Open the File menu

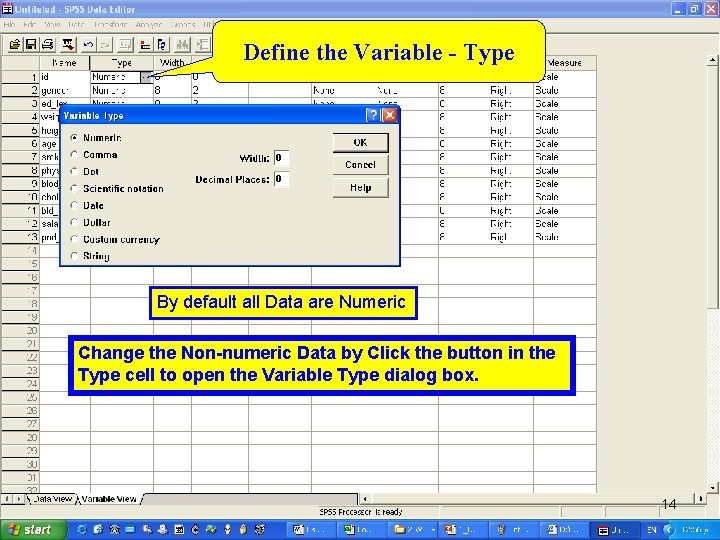point(9,24)
